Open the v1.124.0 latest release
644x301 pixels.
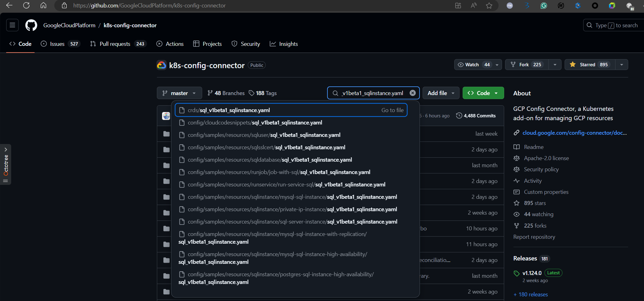[532, 273]
